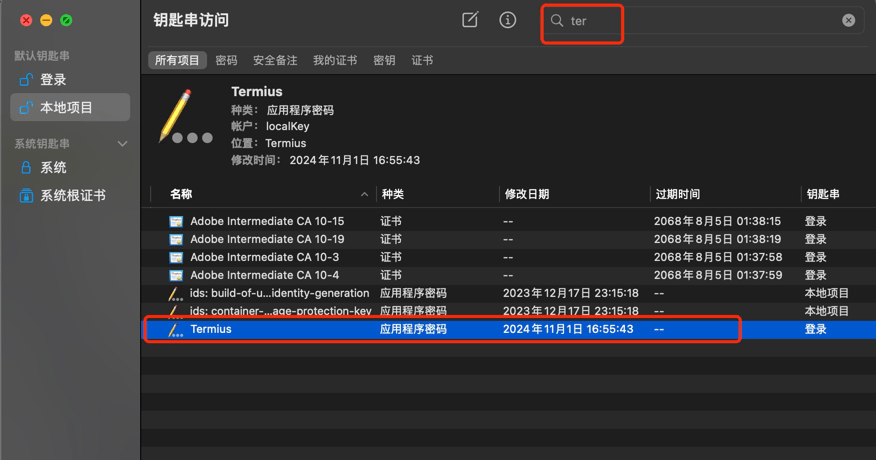Click the new keychain item compose icon
Image resolution: width=876 pixels, height=460 pixels.
pyautogui.click(x=470, y=20)
